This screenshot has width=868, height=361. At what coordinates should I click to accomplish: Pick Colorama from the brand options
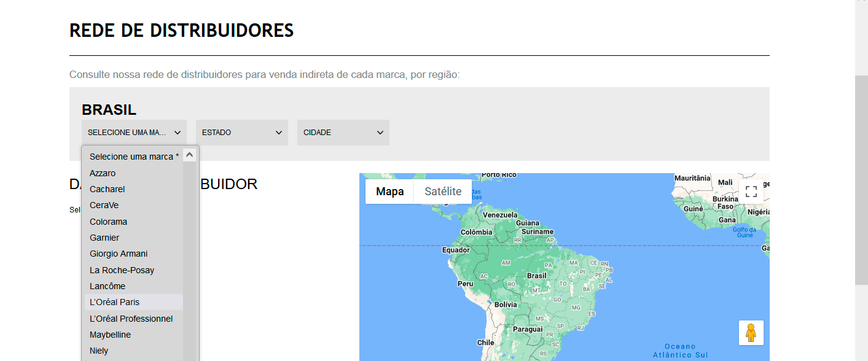134,222
